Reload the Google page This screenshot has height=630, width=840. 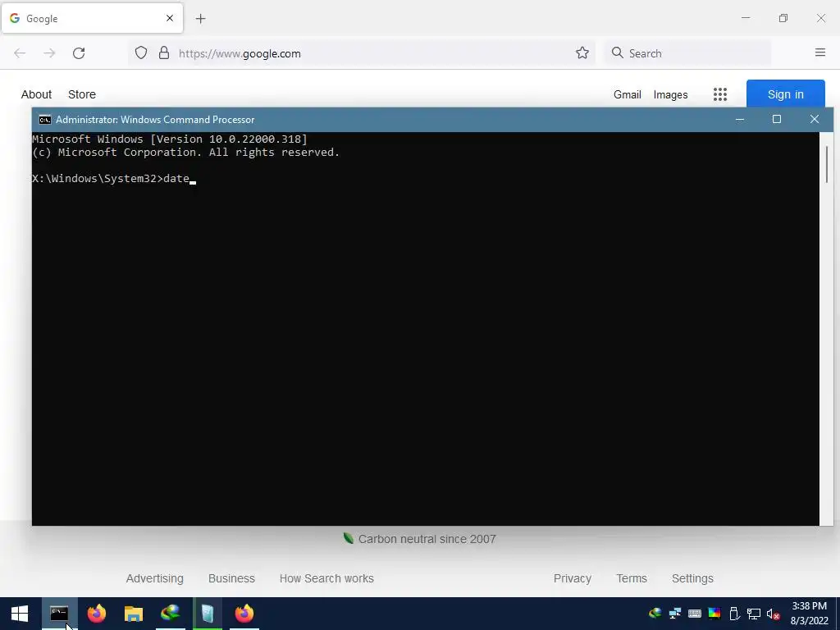[x=79, y=53]
